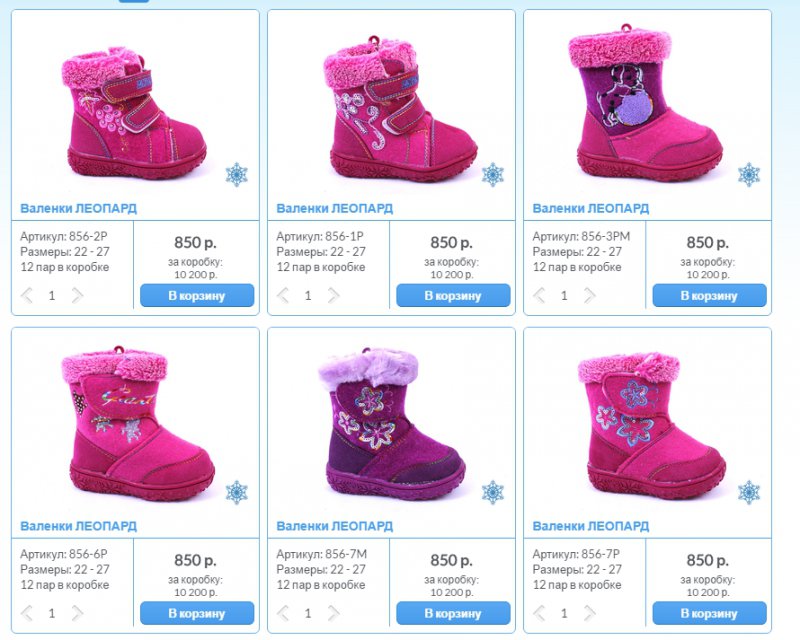Click snowflake icon on 856-2P boot card
Viewport: 800px width, 640px height.
[x=237, y=175]
